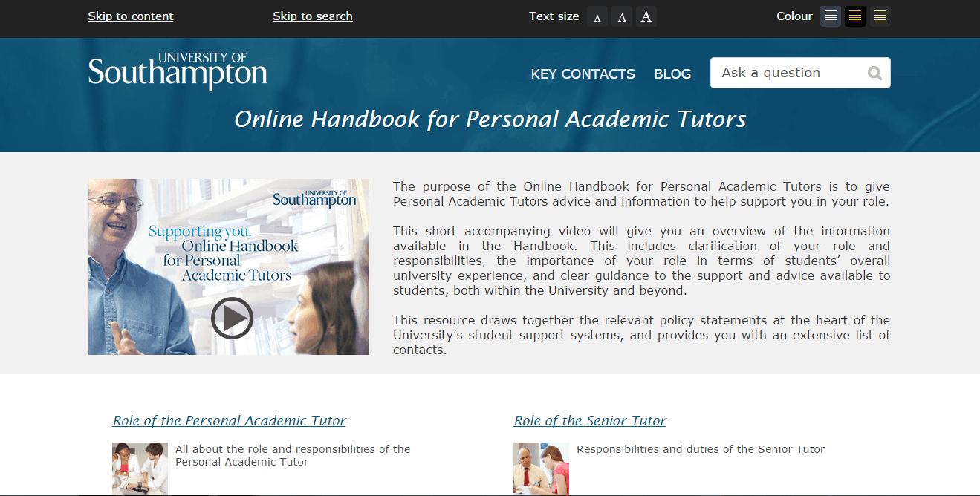Screen dimensions: 980x496
Task: Click 'All about the role and responsibilities' description
Action: [293, 455]
